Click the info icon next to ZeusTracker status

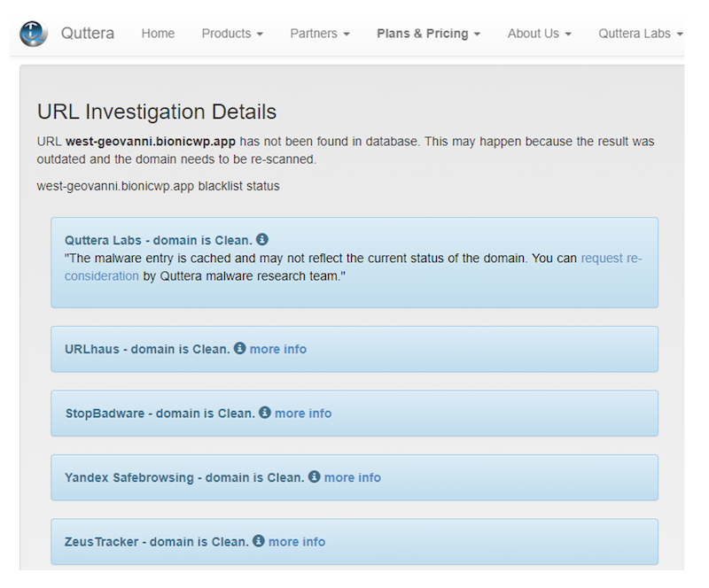pos(258,541)
